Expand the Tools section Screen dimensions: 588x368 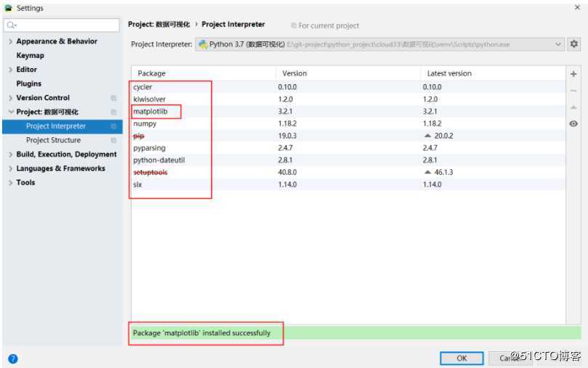[x=10, y=183]
